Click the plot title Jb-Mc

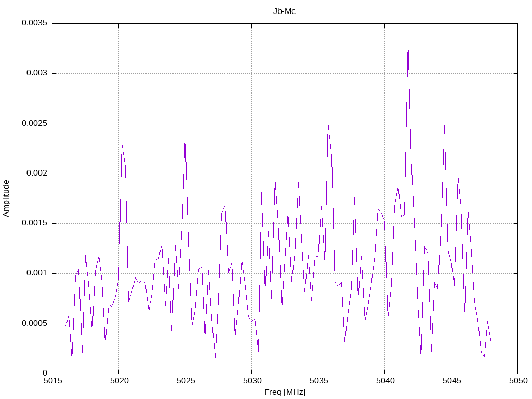[284, 11]
